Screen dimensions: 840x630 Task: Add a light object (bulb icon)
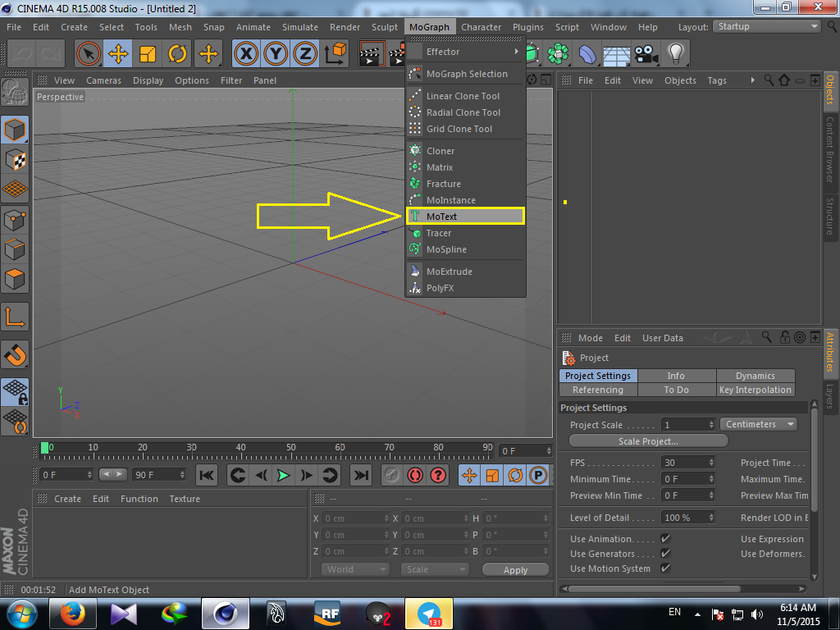[676, 54]
